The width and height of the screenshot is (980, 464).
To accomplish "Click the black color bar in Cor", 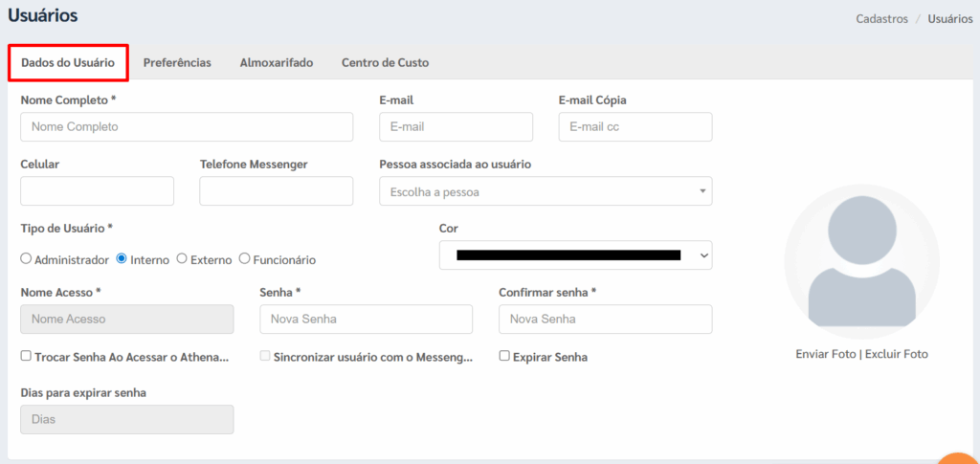I will click(568, 254).
